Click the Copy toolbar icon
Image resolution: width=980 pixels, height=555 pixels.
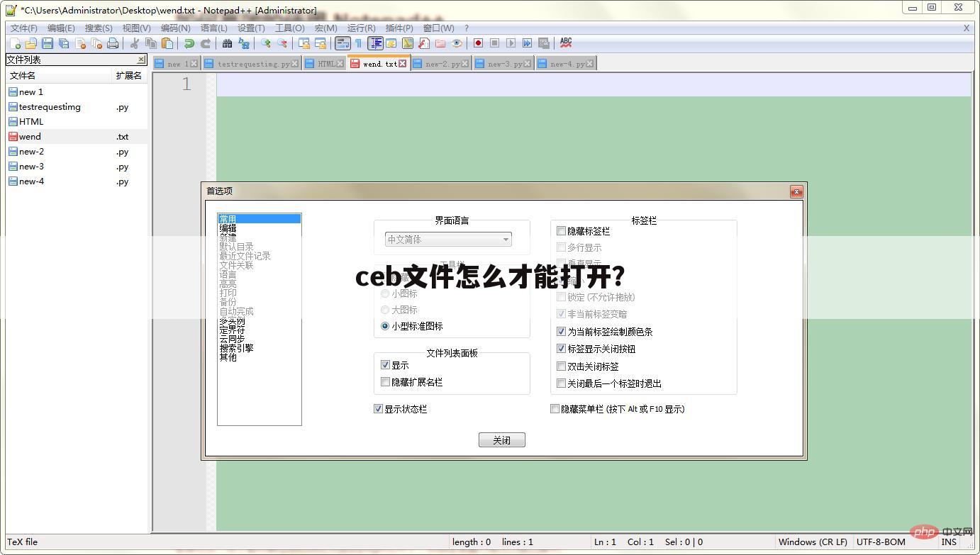(x=150, y=43)
